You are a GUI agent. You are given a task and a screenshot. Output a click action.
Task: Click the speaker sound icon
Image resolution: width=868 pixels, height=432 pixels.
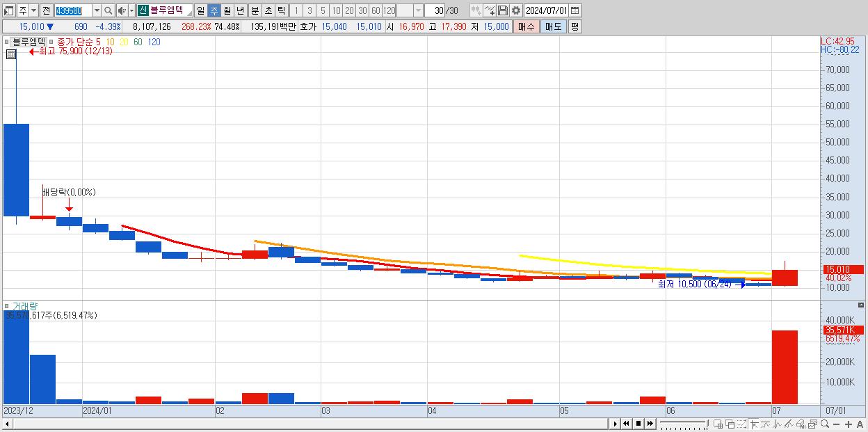122,10
